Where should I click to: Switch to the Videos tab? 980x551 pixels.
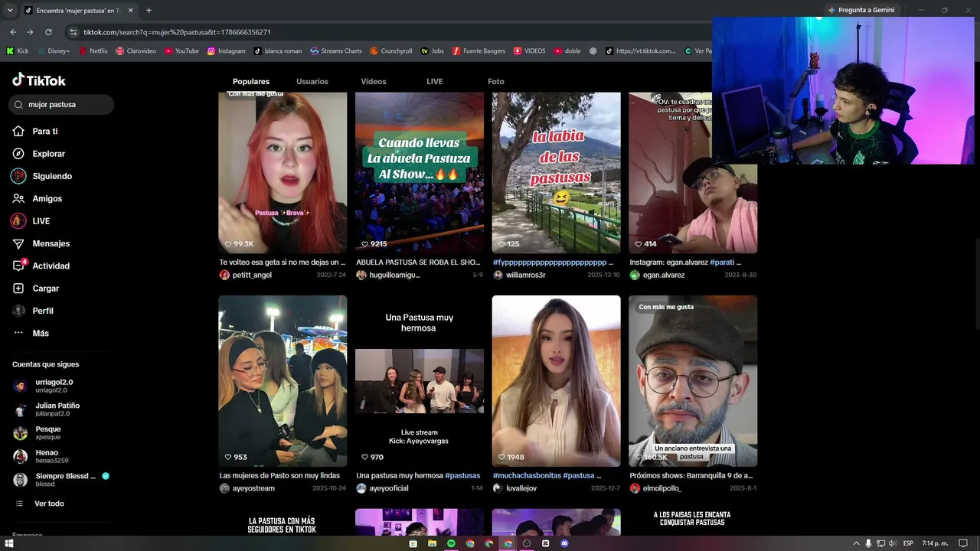click(x=374, y=81)
